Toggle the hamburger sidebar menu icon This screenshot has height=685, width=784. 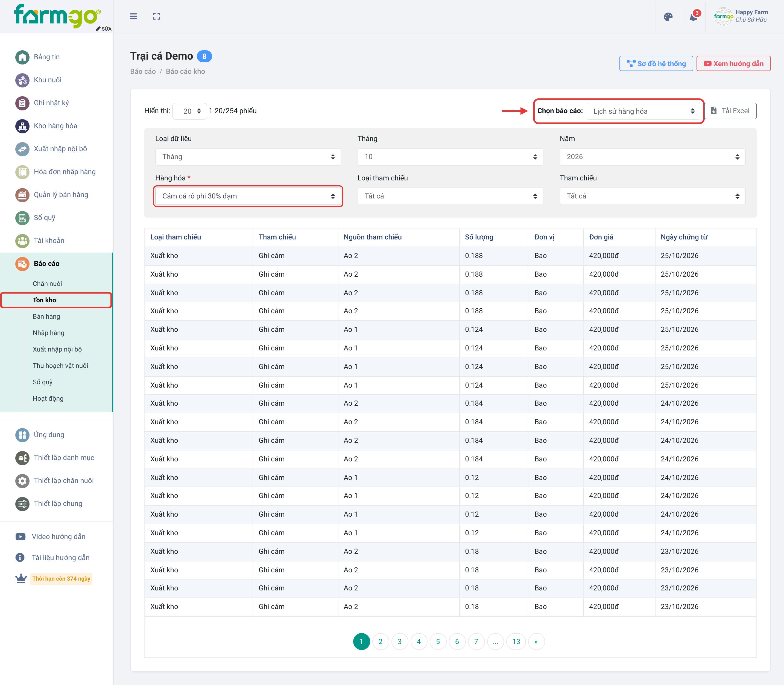tap(133, 16)
